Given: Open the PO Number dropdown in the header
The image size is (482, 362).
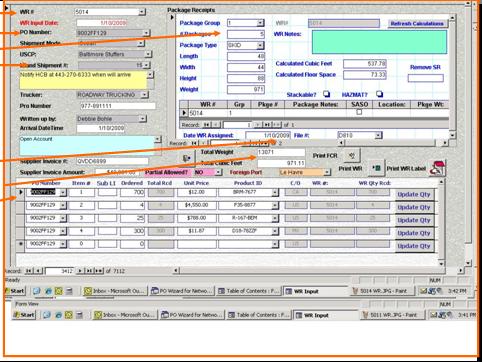Looking at the screenshot, I should 146,33.
